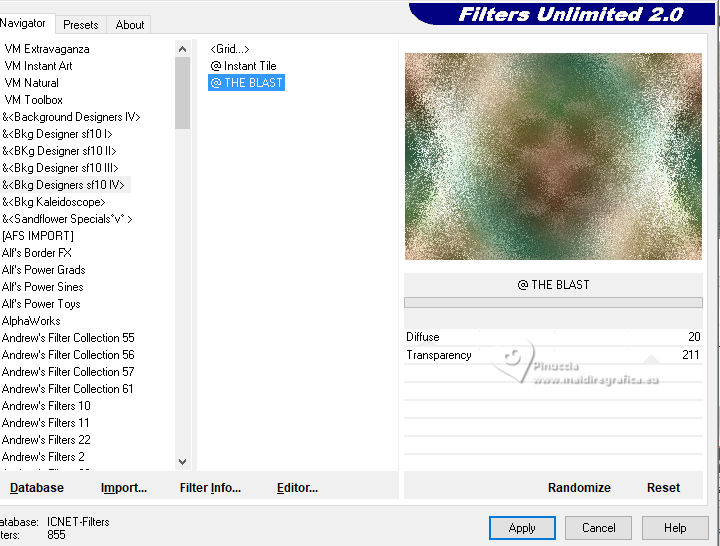720x546 pixels.
Task: Click the Import... button
Action: 124,488
